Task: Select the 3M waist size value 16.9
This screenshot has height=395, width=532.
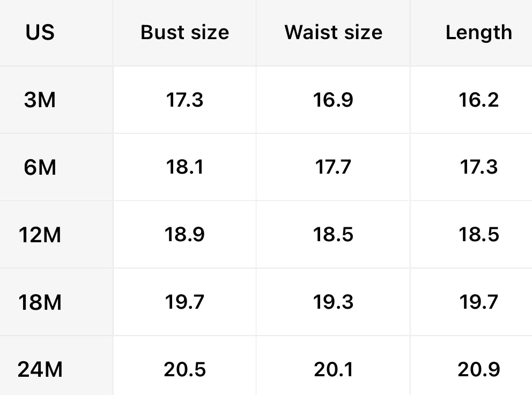Action: 333,100
